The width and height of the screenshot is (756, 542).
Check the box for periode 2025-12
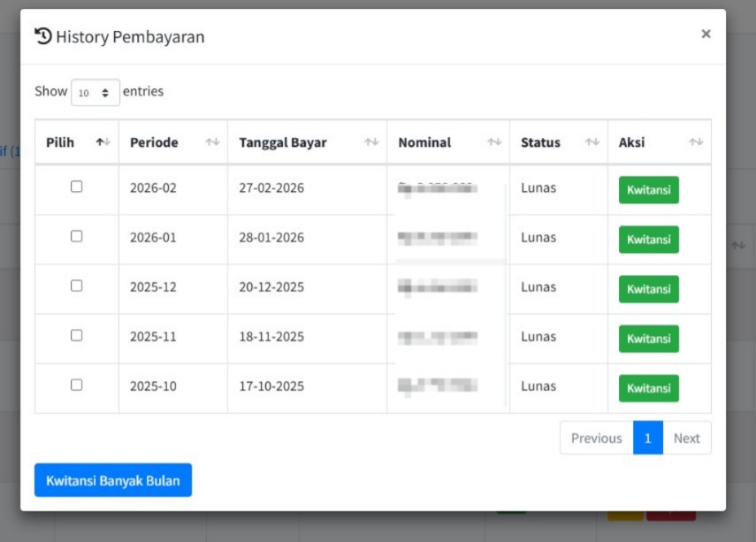pos(77,286)
